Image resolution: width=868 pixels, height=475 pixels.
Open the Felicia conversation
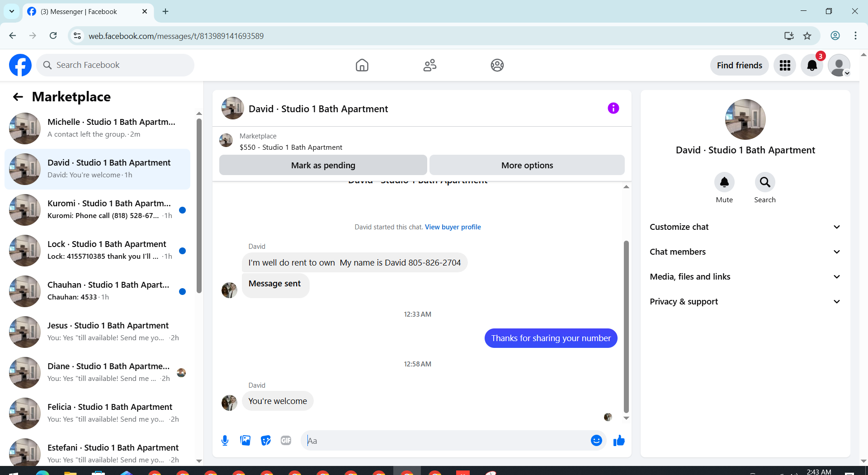97,413
